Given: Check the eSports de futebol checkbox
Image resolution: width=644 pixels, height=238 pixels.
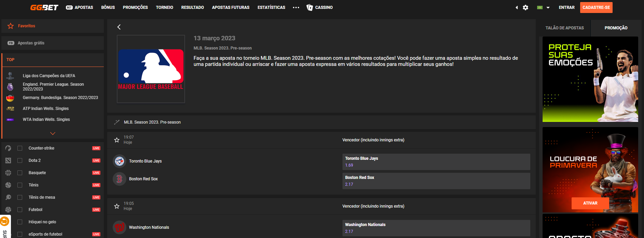Looking at the screenshot, I should pos(20,234).
